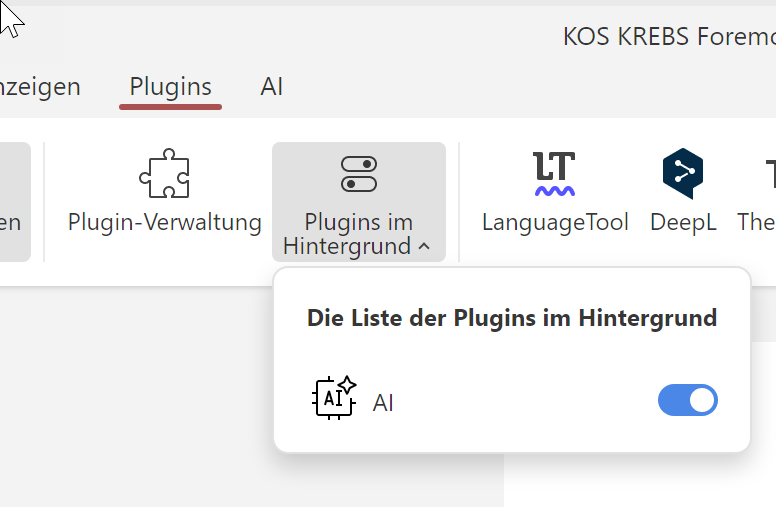Select the truncated 'The' plugin label
This screenshot has width=776, height=507.
click(x=756, y=222)
